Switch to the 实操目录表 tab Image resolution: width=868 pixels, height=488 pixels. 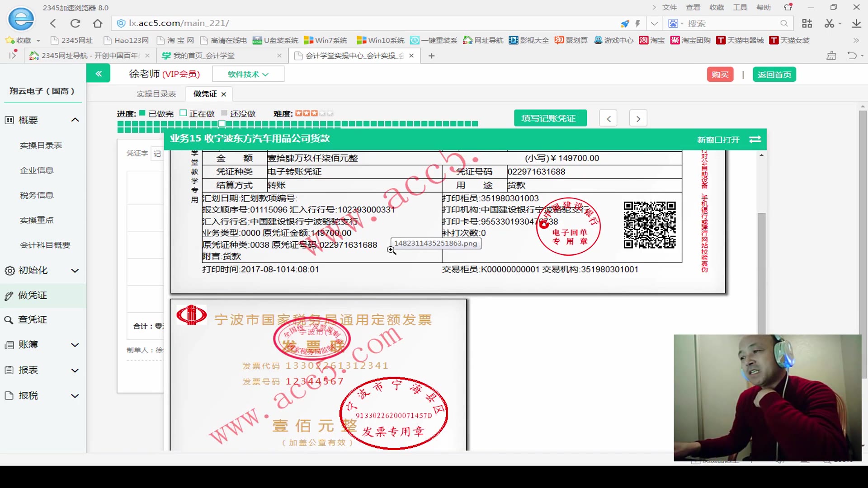coord(156,94)
